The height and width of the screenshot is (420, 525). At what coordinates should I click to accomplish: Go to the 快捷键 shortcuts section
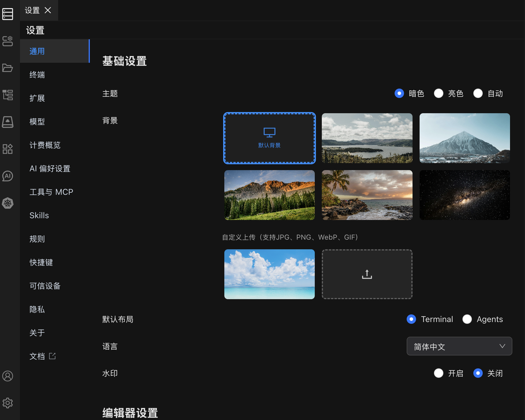coord(41,262)
